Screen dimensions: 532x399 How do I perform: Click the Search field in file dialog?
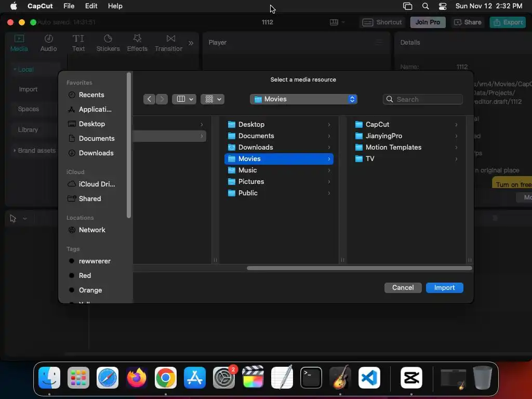[423, 99]
